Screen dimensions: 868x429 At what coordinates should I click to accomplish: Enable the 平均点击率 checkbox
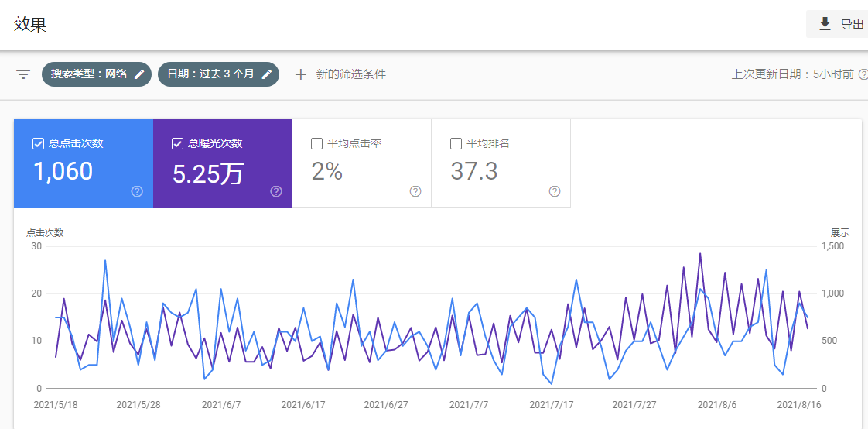click(316, 143)
